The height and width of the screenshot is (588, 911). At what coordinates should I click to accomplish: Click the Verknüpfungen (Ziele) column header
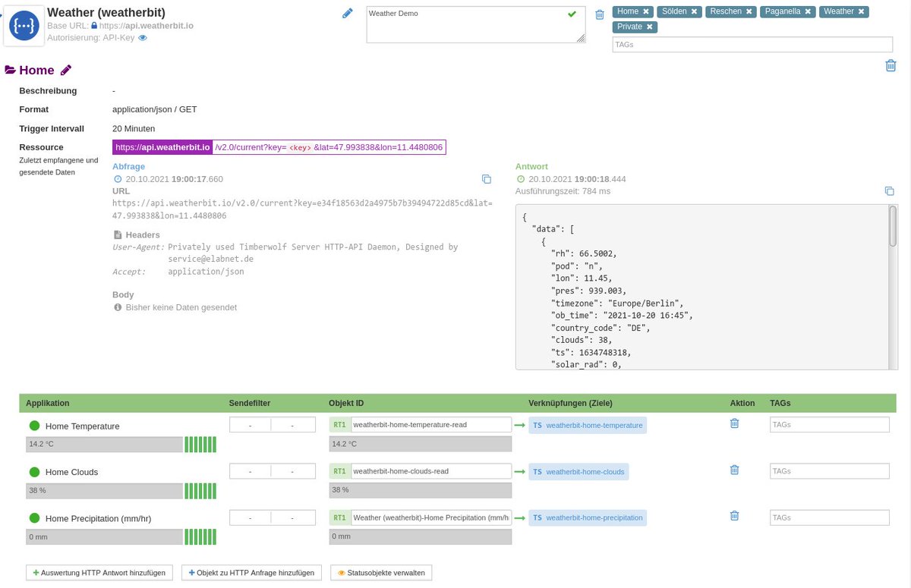pos(570,403)
